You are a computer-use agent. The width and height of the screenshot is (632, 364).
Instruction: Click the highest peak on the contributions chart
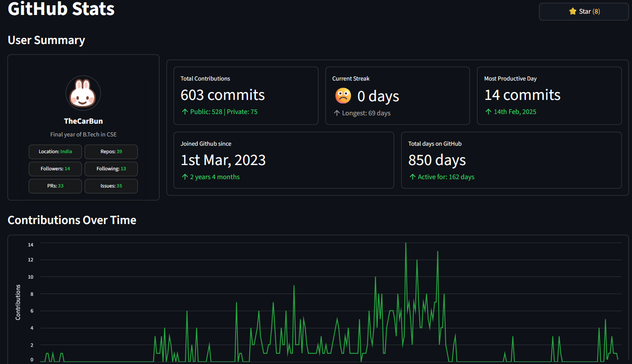[x=406, y=244]
